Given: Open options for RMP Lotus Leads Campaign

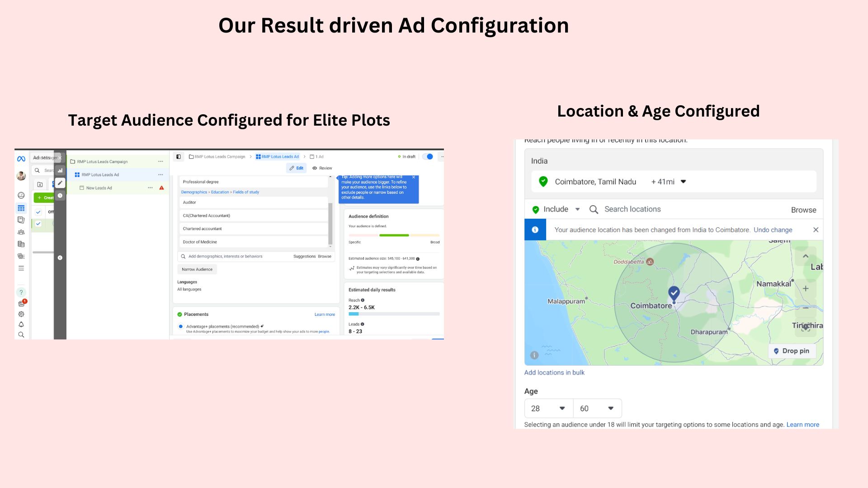Looking at the screenshot, I should click(160, 161).
